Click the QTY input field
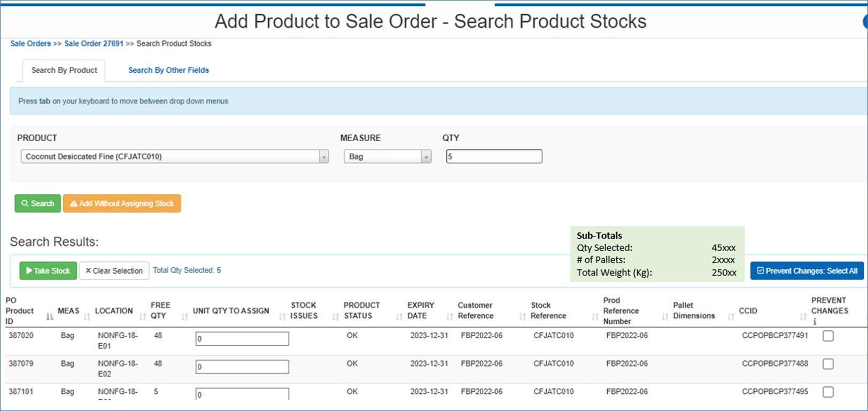Viewport: 868px width, 411px height. click(494, 157)
